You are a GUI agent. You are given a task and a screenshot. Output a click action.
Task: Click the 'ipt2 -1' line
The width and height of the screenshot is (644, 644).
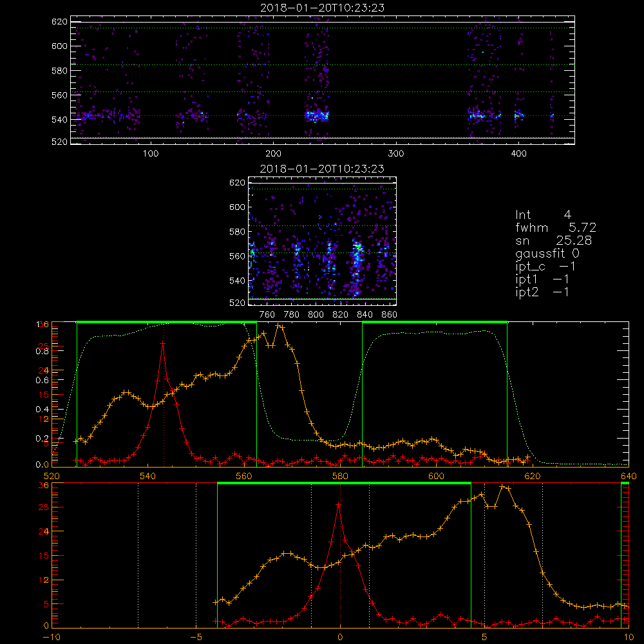(x=542, y=292)
